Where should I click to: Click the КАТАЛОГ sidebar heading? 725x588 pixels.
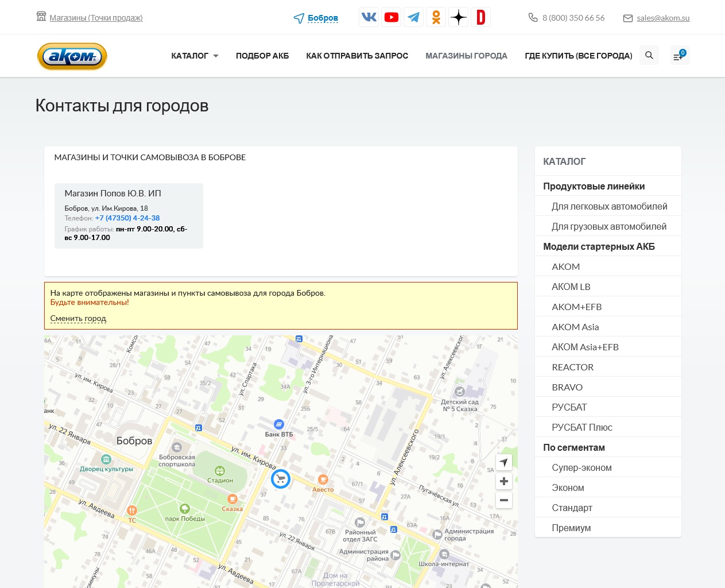click(564, 161)
